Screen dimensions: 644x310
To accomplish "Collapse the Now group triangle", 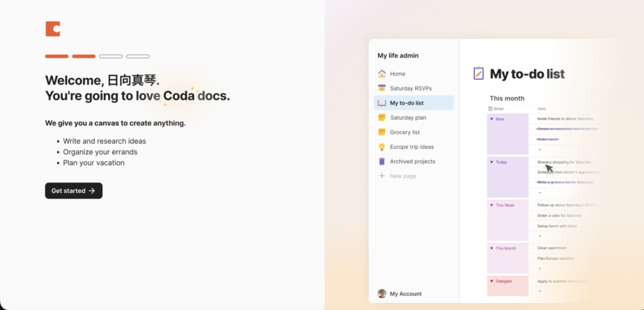I will (x=491, y=119).
